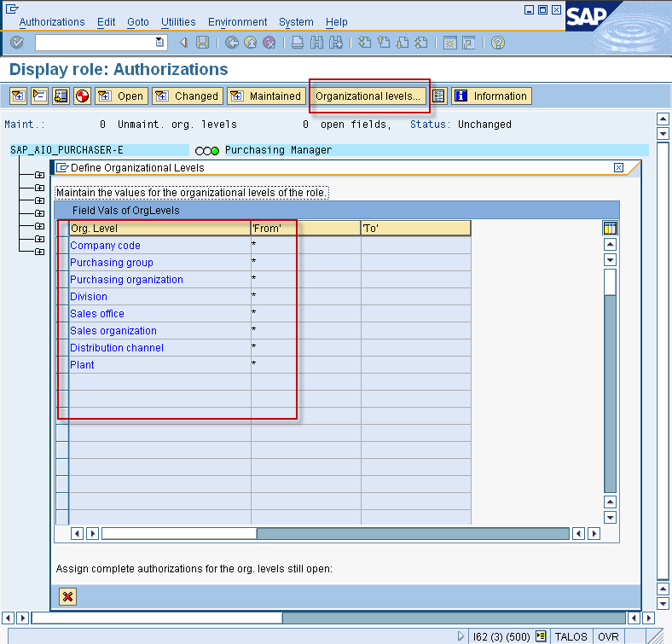Click the Previous page icon
This screenshot has width=672, height=644.
(384, 43)
